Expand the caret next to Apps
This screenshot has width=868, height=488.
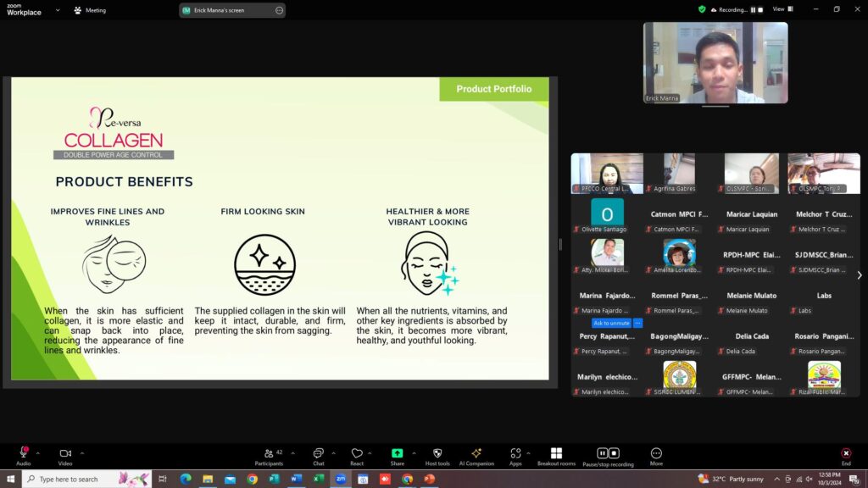click(x=528, y=453)
